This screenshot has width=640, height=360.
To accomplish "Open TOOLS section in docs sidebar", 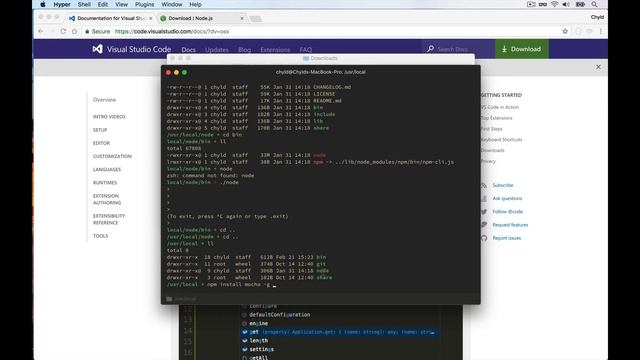I will pyautogui.click(x=100, y=236).
